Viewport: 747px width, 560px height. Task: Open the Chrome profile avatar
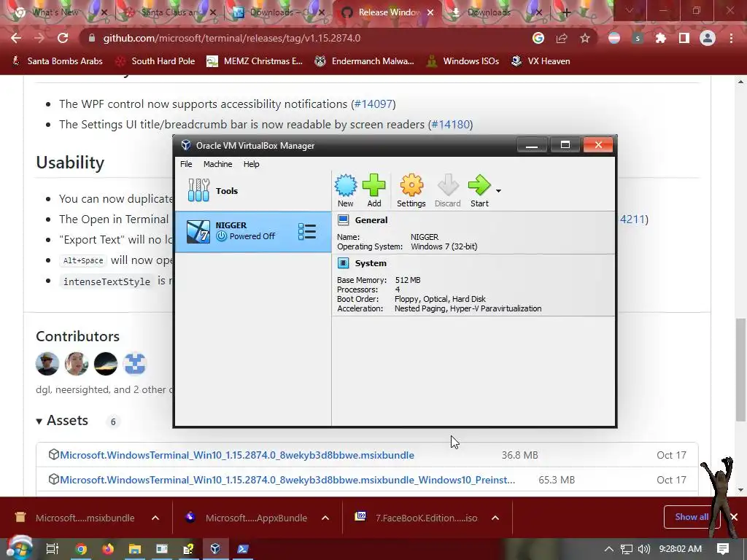708,38
